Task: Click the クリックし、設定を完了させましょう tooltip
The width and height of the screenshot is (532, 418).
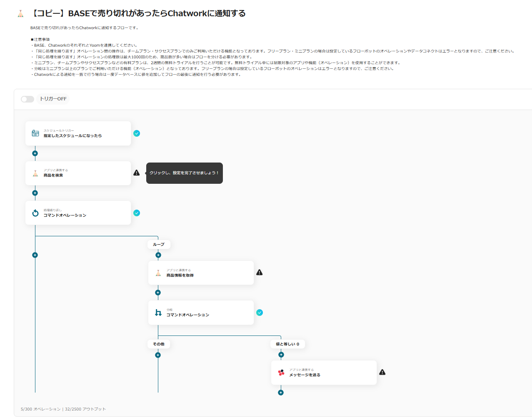Action: click(184, 173)
